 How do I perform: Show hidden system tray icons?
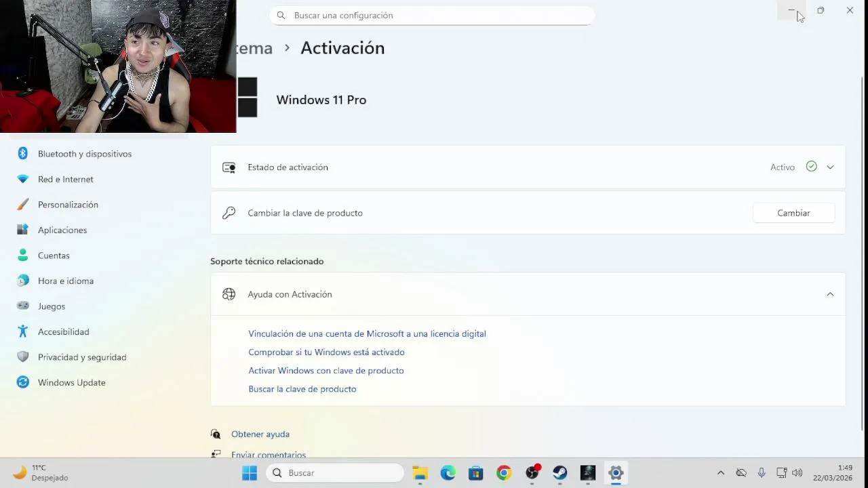click(721, 473)
